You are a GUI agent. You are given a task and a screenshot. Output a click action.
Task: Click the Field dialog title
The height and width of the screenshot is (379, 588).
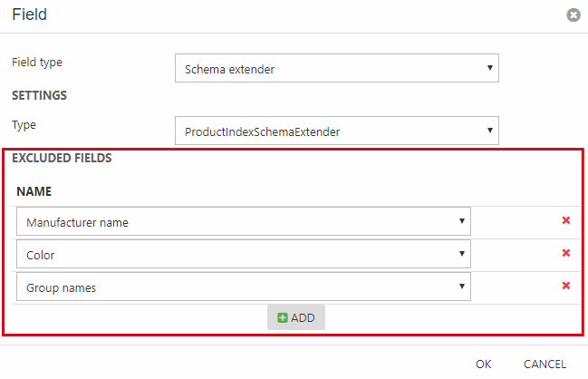(x=30, y=15)
